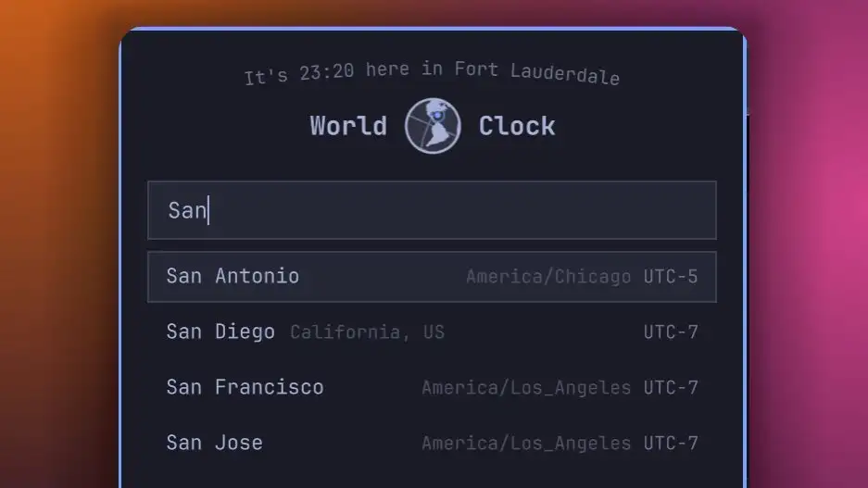This screenshot has width=868, height=488.
Task: Pick the San Francisco city result
Action: (432, 387)
